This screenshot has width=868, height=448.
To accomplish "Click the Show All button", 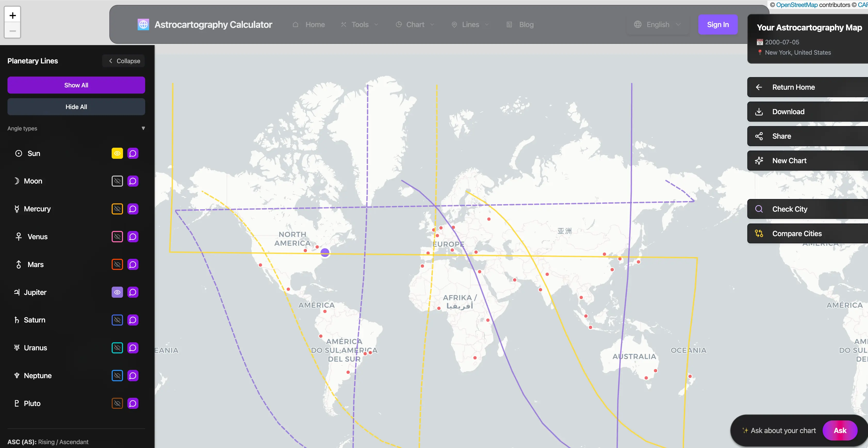I will pyautogui.click(x=77, y=85).
